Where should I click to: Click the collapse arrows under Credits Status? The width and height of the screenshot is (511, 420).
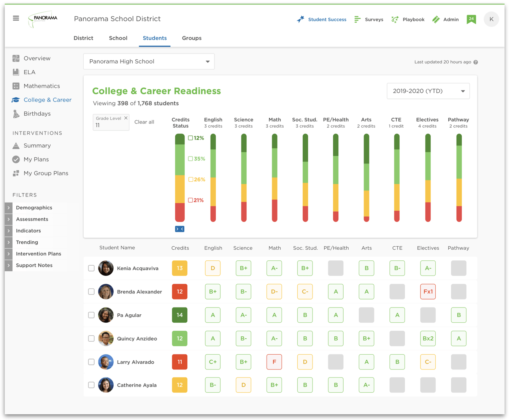(x=180, y=229)
